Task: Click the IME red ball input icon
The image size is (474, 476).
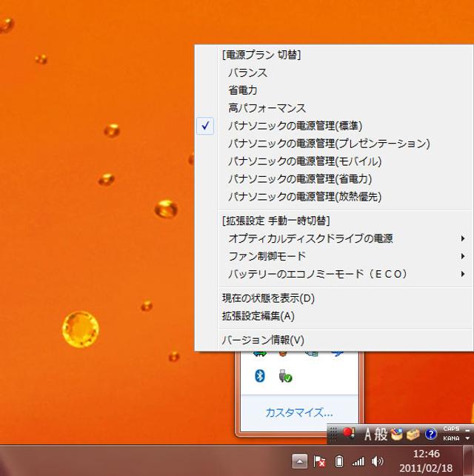Action: 349,434
